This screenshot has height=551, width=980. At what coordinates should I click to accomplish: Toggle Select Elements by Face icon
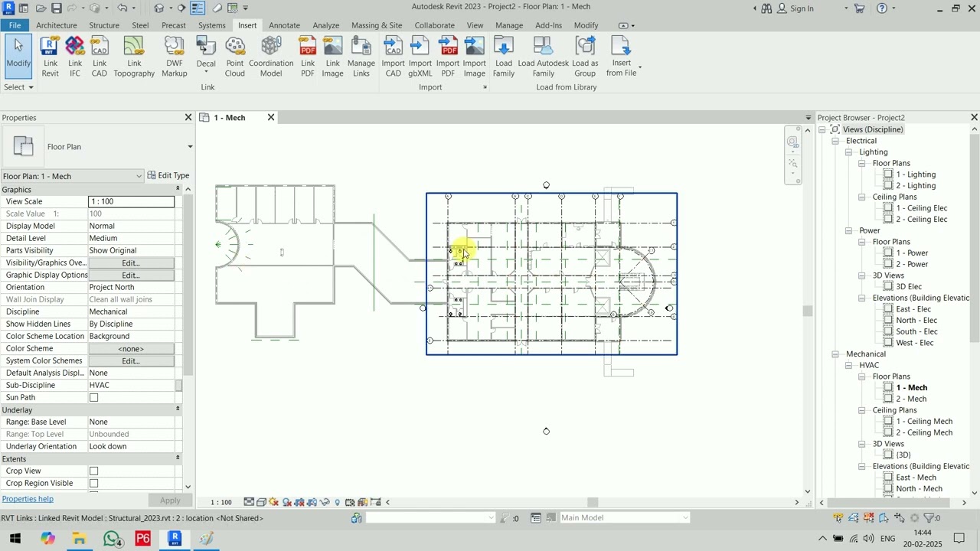[x=884, y=518]
